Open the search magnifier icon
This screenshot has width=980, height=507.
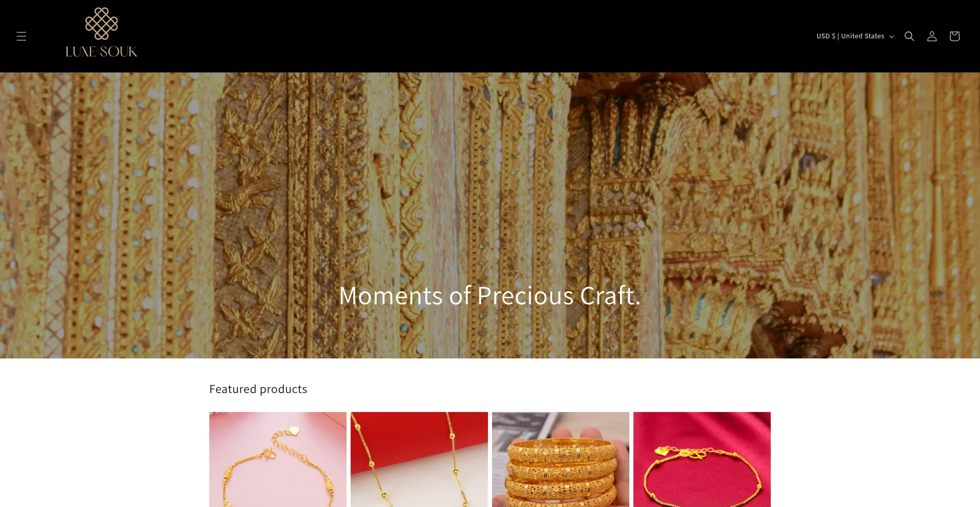coord(909,36)
